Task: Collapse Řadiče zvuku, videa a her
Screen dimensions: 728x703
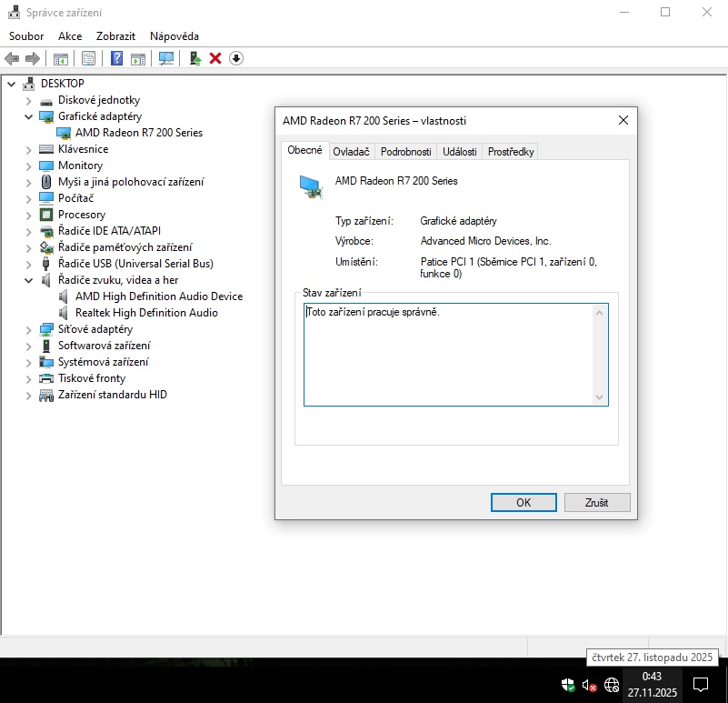Action: pos(28,280)
